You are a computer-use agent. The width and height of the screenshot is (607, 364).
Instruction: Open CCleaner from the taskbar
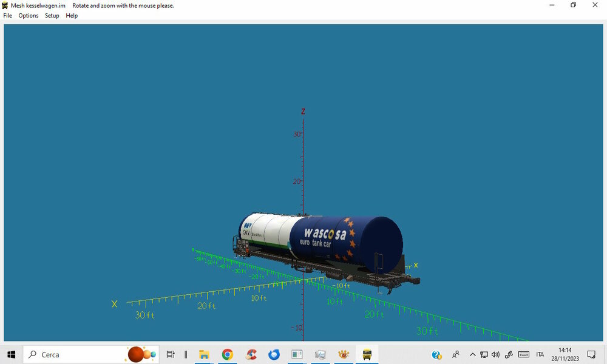click(251, 354)
